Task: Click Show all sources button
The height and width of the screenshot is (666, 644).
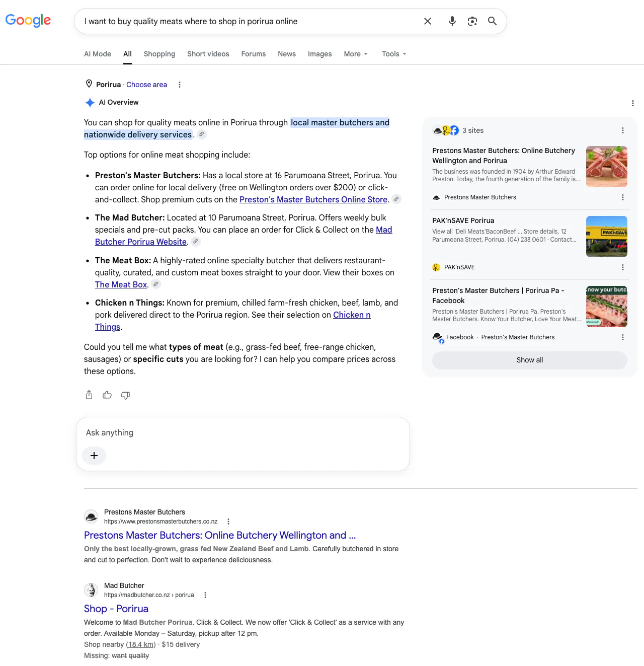Action: click(530, 360)
